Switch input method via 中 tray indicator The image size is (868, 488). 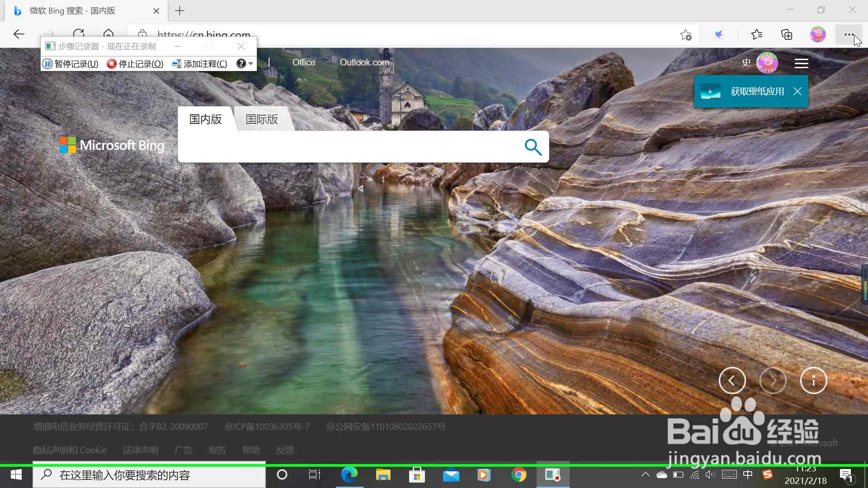pyautogui.click(x=748, y=475)
